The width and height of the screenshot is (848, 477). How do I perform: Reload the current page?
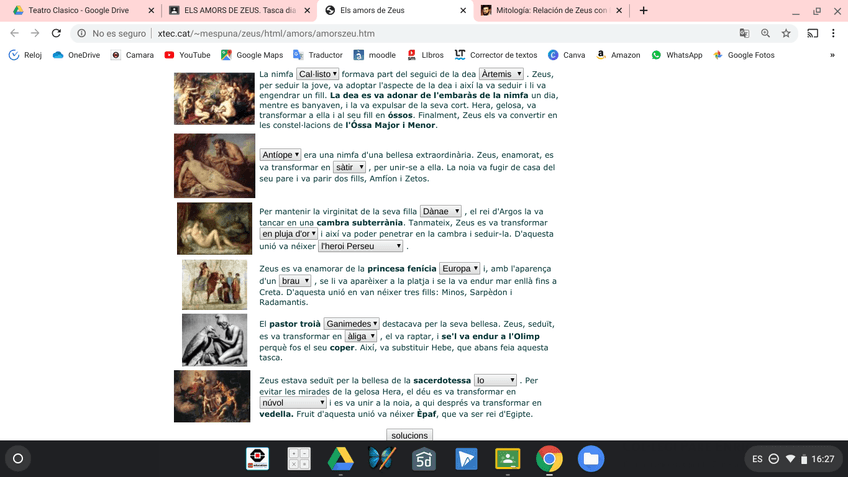pyautogui.click(x=56, y=34)
